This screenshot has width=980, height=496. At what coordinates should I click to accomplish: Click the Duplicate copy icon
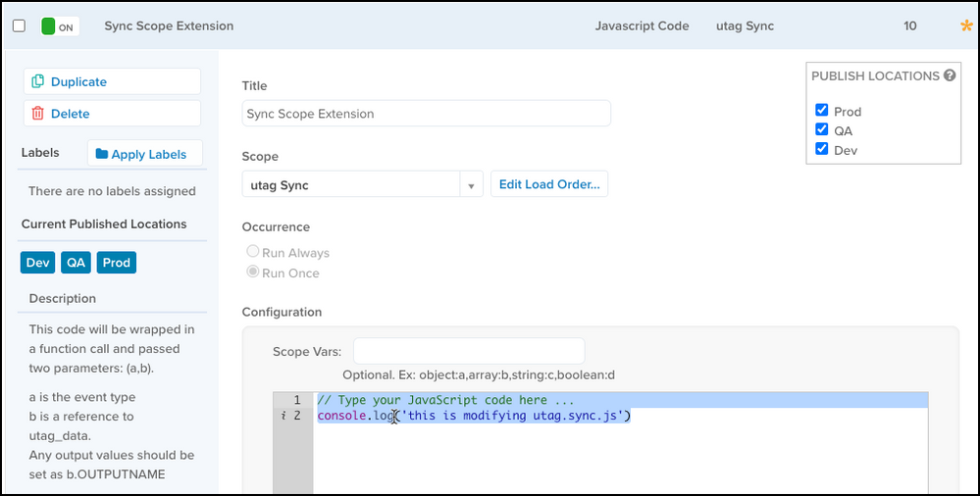tap(38, 82)
